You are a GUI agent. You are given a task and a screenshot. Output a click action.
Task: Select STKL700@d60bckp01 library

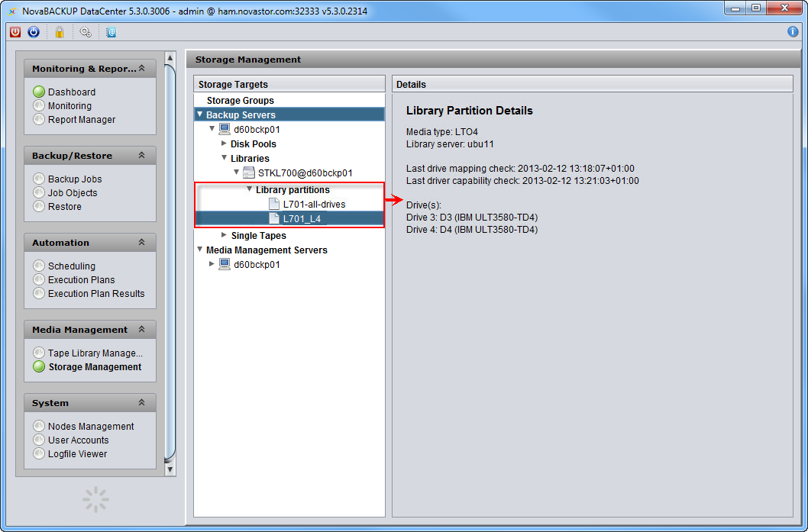click(305, 173)
